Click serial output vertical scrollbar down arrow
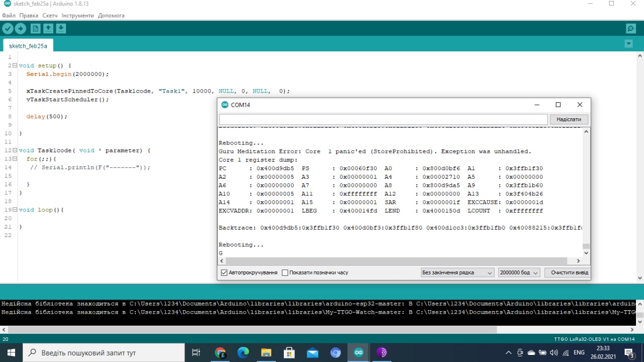The width and height of the screenshot is (644, 362). (x=586, y=253)
